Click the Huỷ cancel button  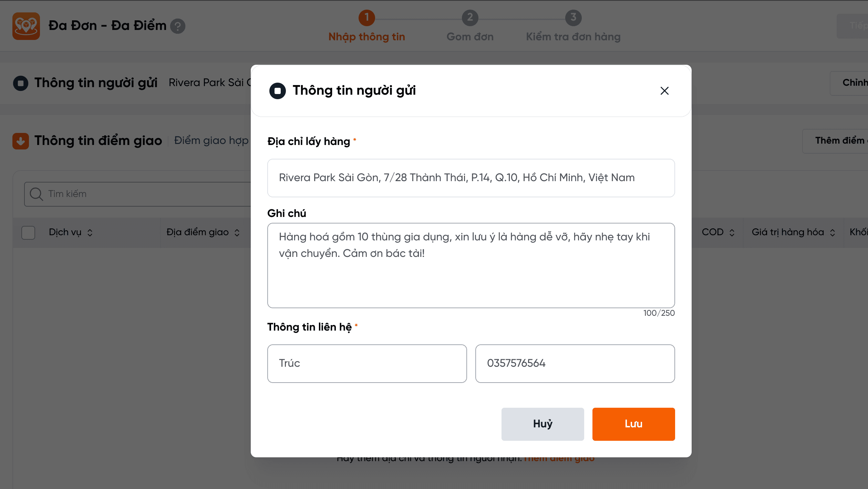542,424
